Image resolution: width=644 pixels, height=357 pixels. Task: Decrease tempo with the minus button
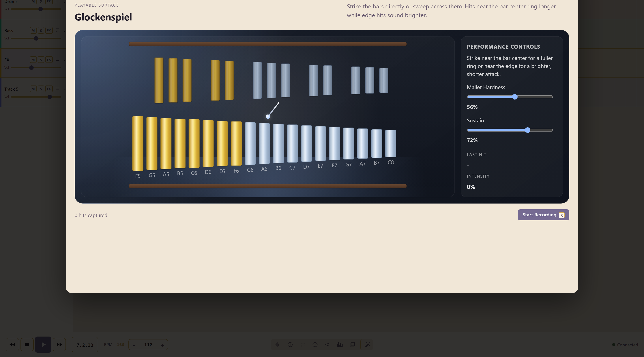click(x=134, y=345)
